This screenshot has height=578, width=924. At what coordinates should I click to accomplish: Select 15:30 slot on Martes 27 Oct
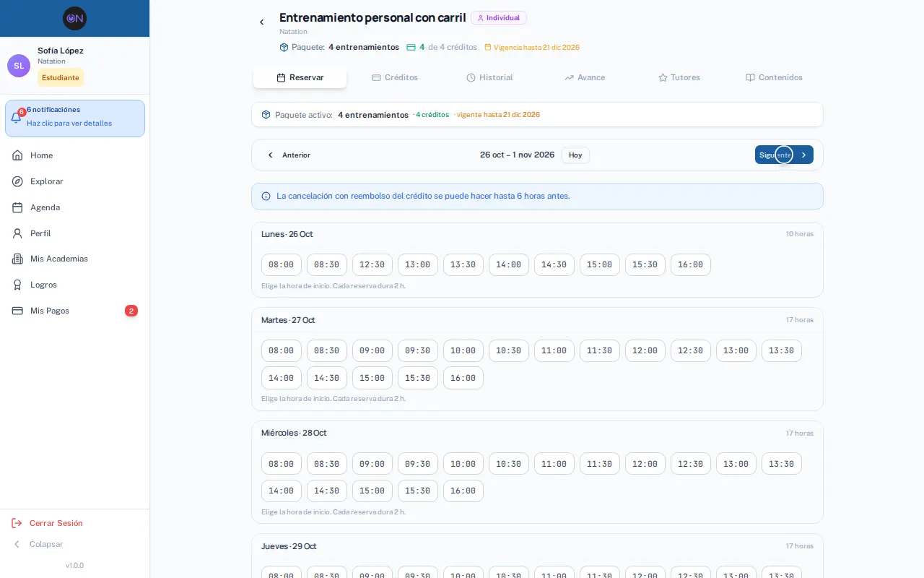coord(418,378)
